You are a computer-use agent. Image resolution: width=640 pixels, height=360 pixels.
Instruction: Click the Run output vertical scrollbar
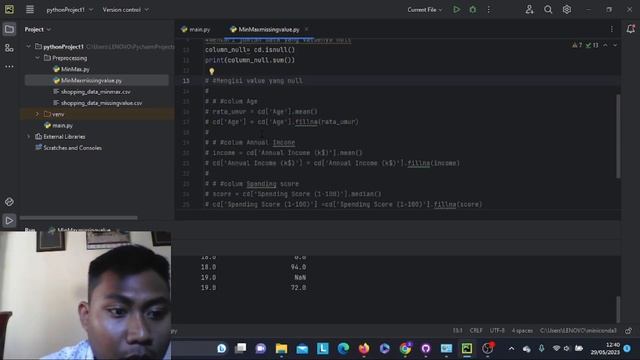pos(618,309)
